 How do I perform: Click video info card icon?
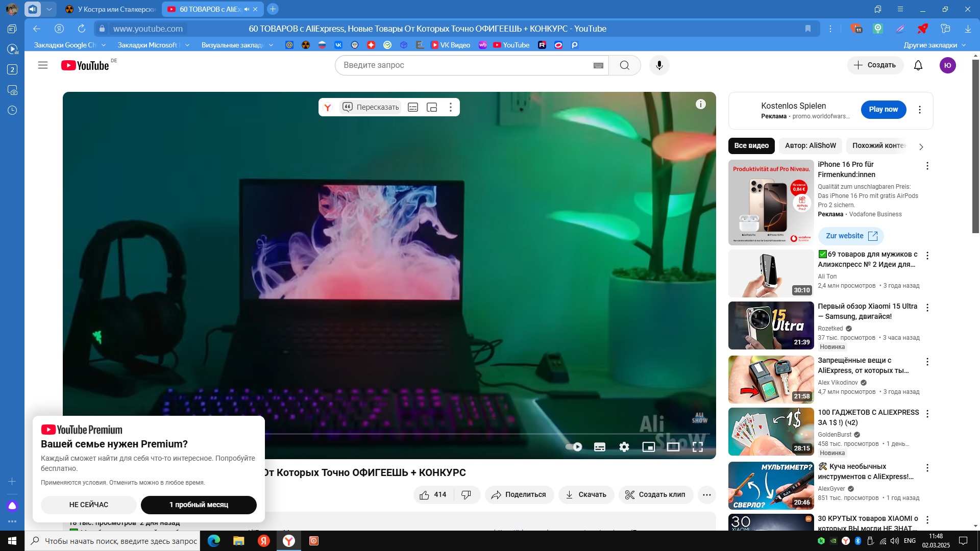point(700,104)
